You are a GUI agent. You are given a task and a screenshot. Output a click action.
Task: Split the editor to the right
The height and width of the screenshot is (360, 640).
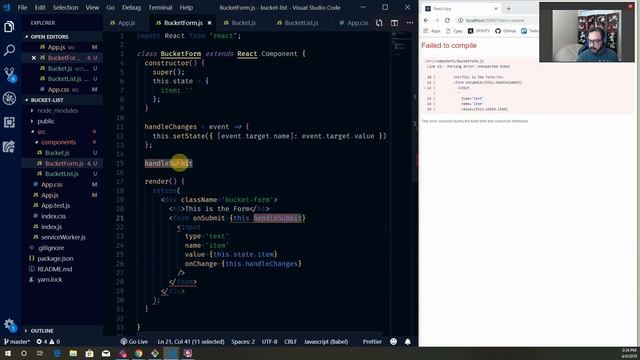(x=394, y=23)
